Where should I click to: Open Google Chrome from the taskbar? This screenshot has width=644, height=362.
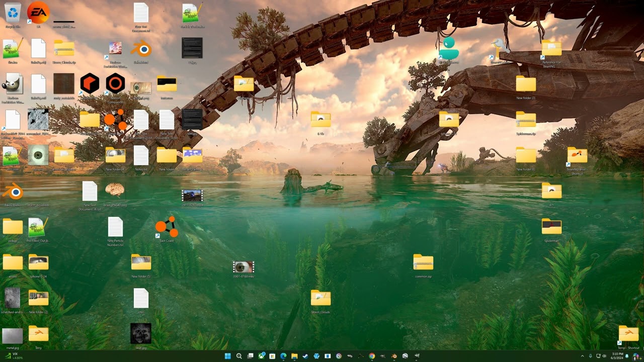point(372,356)
